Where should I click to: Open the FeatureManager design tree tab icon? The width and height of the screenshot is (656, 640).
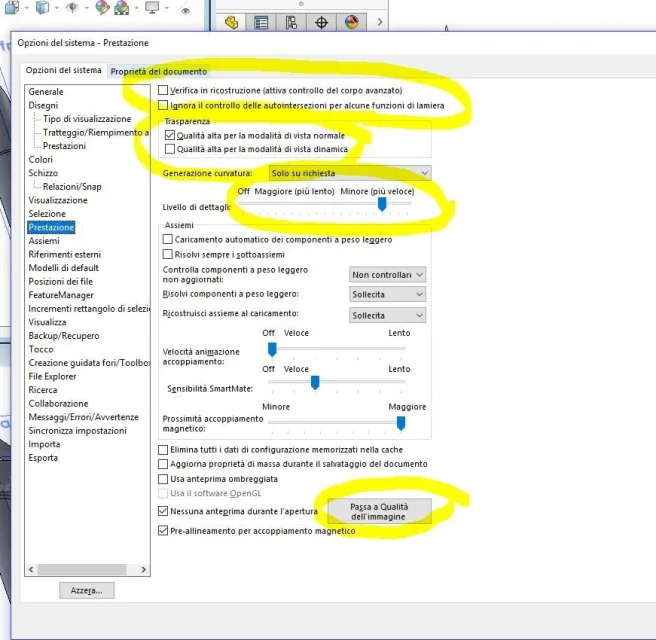231,22
